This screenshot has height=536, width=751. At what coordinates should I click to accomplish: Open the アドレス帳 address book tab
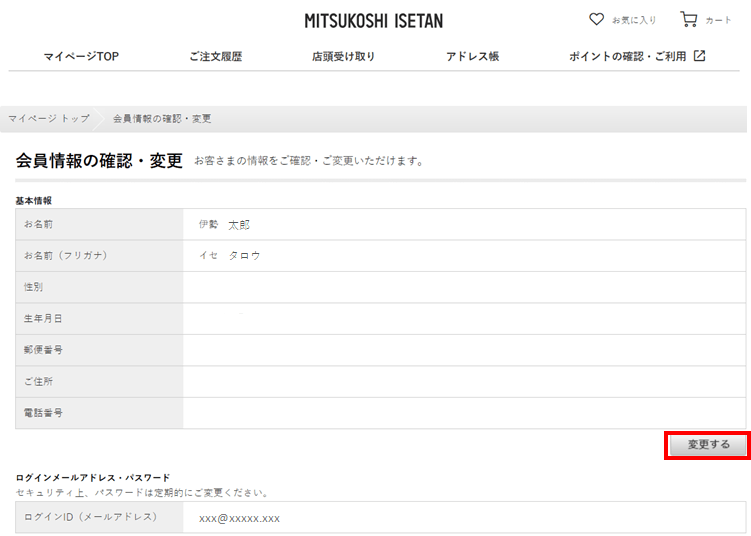tap(472, 57)
